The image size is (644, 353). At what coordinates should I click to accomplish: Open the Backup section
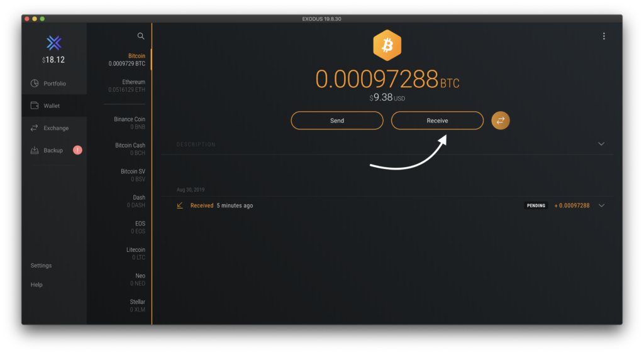tap(54, 151)
